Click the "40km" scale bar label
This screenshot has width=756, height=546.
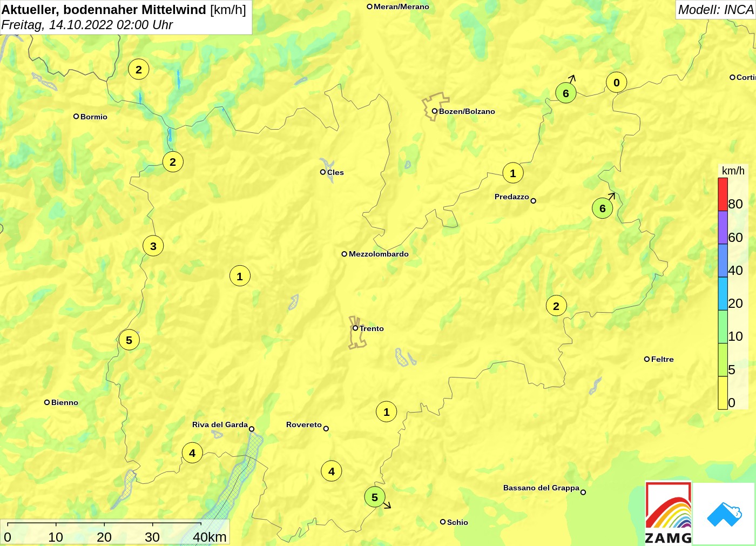pyautogui.click(x=210, y=537)
